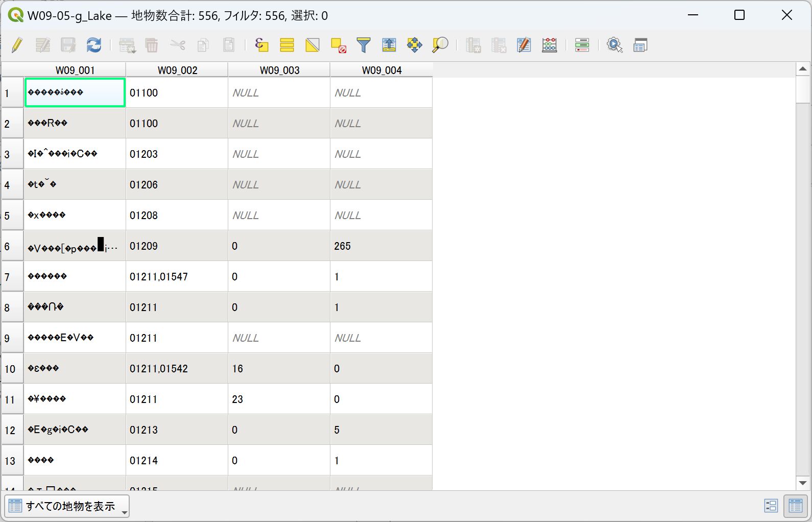Click the cell containing 01208

click(177, 215)
